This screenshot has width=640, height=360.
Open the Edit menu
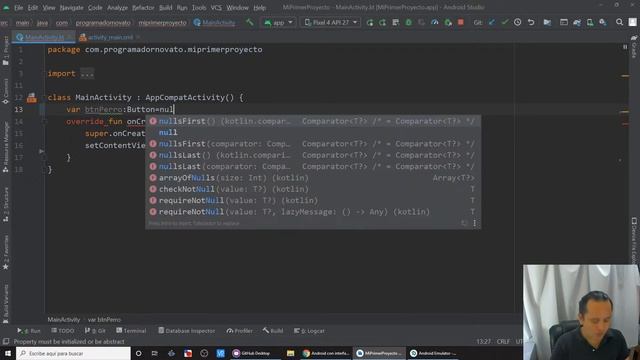[x=33, y=8]
